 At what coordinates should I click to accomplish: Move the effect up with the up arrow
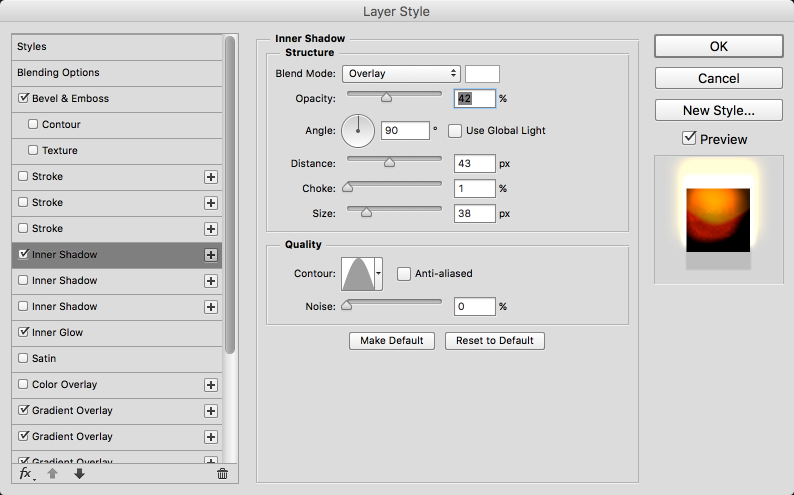(x=53, y=474)
